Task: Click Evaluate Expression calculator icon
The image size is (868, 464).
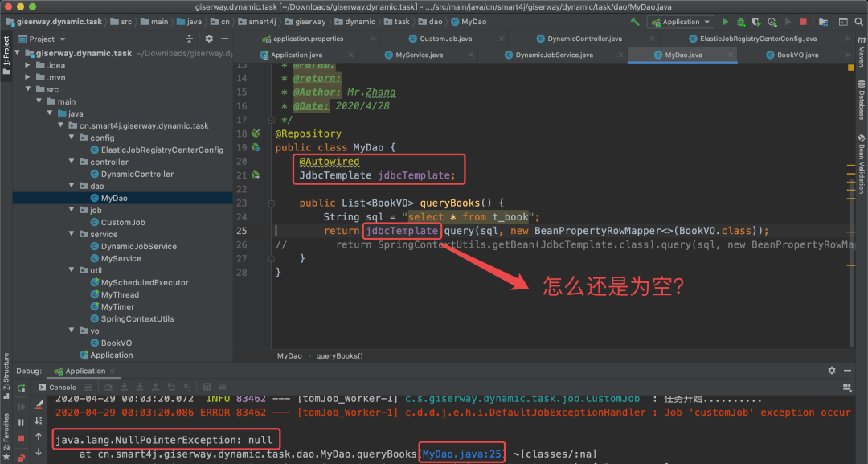Action: (x=207, y=387)
